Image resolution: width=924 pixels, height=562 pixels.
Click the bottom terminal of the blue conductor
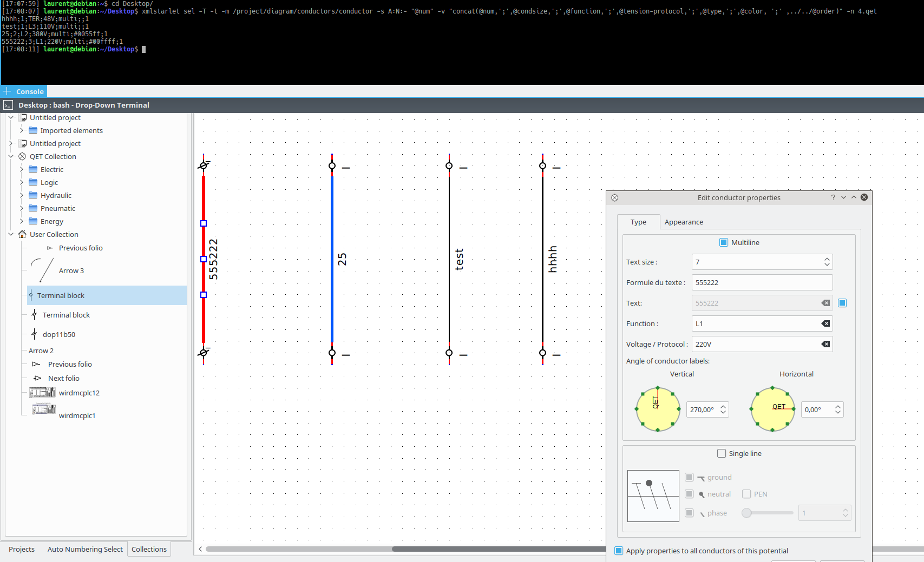(x=332, y=353)
